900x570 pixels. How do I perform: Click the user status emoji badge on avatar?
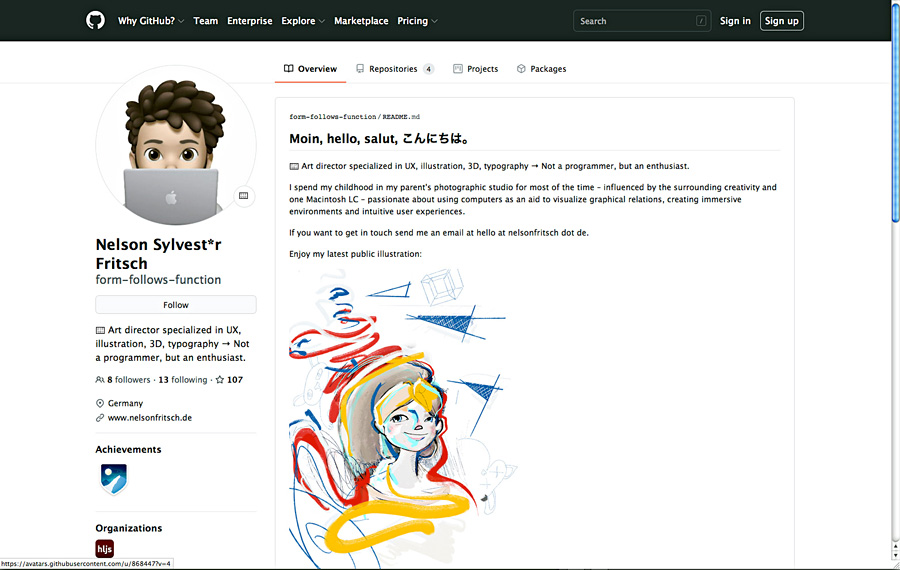(x=243, y=197)
